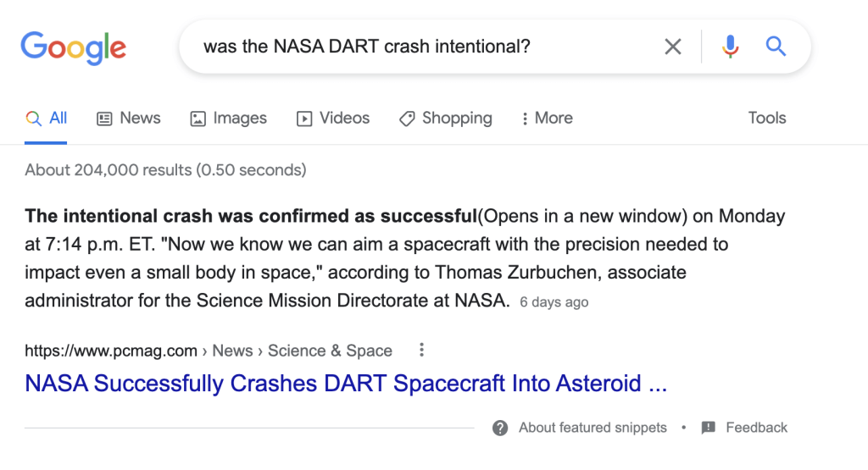Click the question mark snippet help icon
The height and width of the screenshot is (470, 868).
[500, 428]
